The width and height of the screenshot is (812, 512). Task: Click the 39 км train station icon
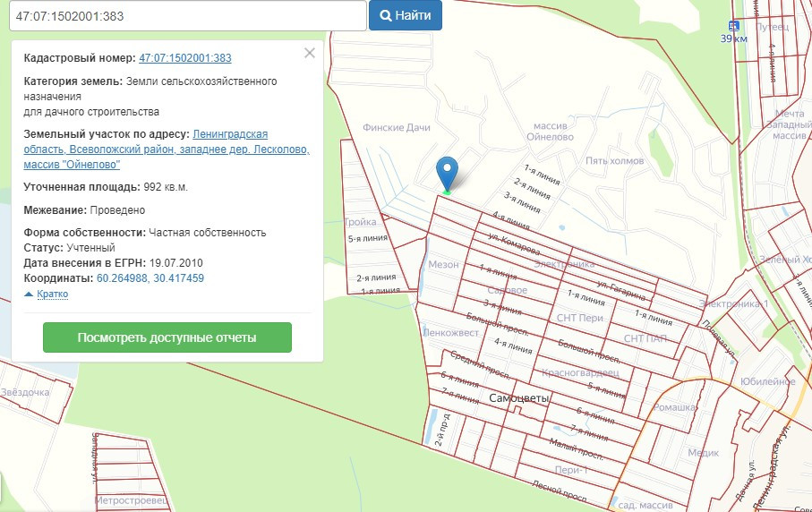(733, 26)
